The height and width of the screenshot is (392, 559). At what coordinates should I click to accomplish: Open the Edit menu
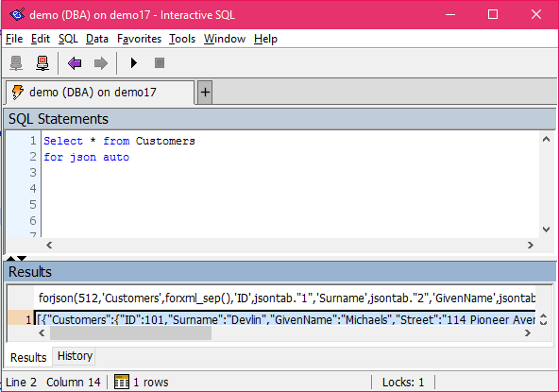[41, 39]
